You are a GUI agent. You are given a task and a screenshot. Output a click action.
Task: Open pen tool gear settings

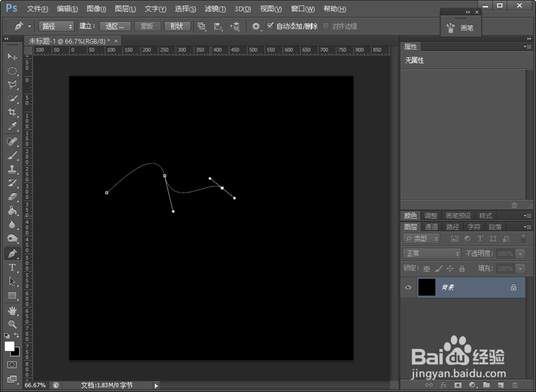(x=256, y=26)
